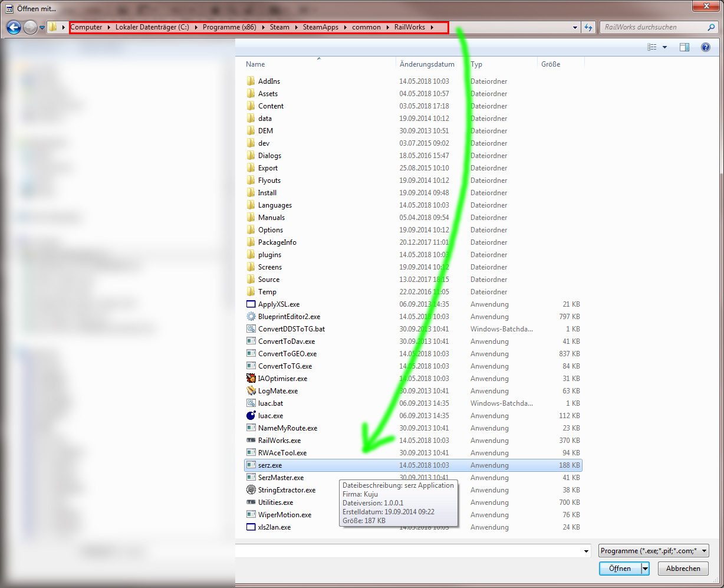Open the Öffnen button's split arrow
The width and height of the screenshot is (724, 588).
click(646, 569)
